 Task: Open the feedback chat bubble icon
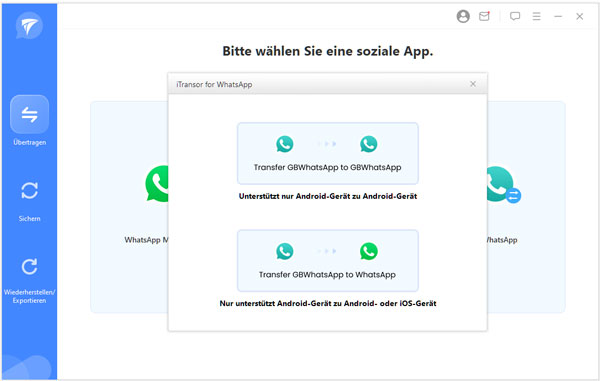[515, 16]
